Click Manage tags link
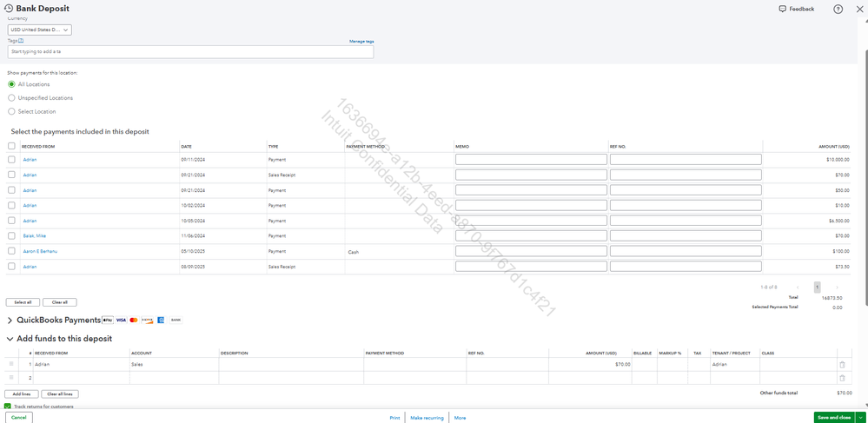 pyautogui.click(x=361, y=42)
